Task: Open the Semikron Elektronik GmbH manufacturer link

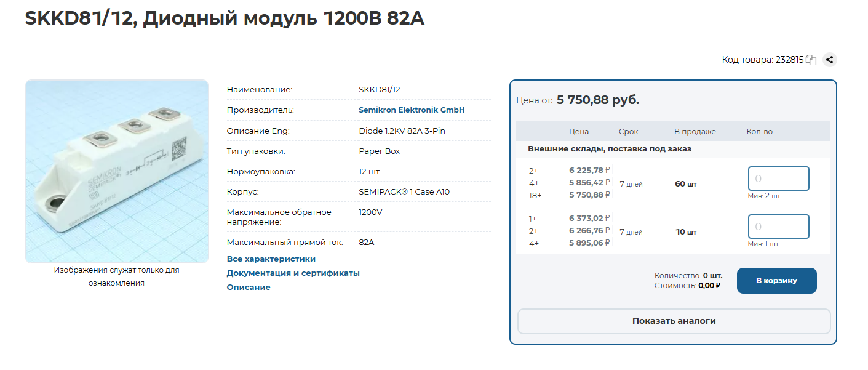Action: pyautogui.click(x=412, y=110)
